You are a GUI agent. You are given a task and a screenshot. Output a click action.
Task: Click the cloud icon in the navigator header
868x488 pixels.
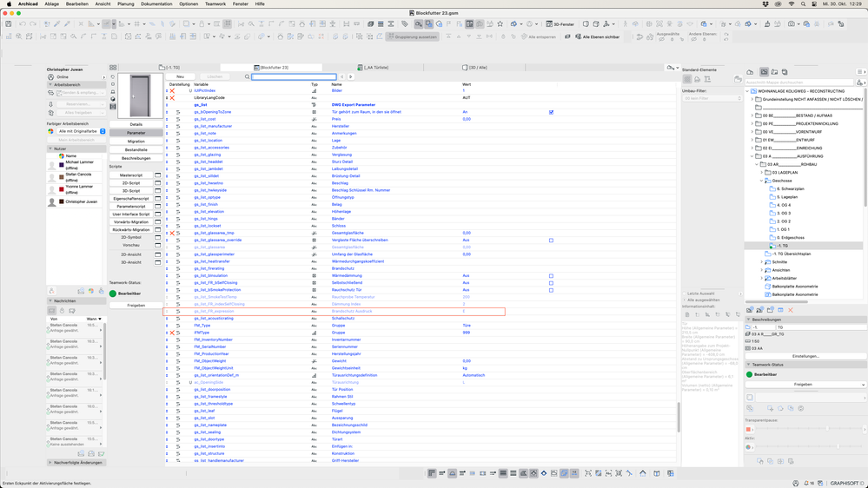(750, 72)
